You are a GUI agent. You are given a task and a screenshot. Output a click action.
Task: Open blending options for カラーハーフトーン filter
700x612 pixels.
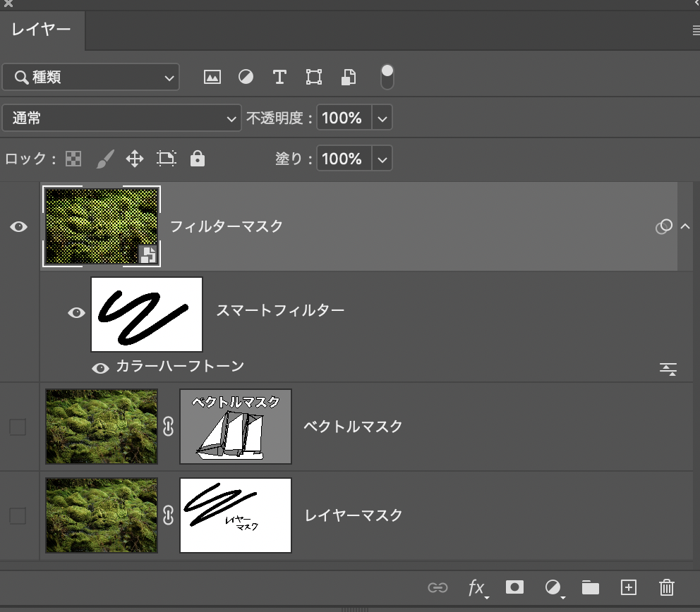point(668,369)
